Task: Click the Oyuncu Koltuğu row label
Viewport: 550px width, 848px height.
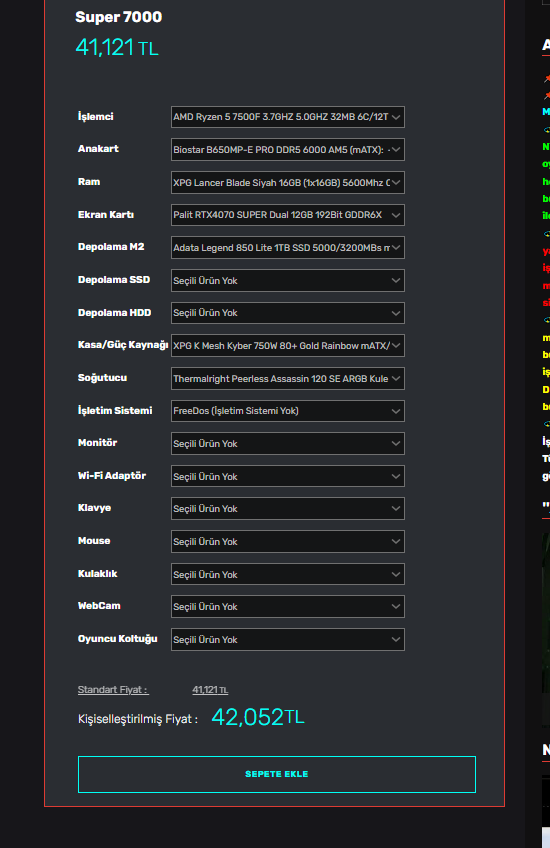Action: point(118,639)
